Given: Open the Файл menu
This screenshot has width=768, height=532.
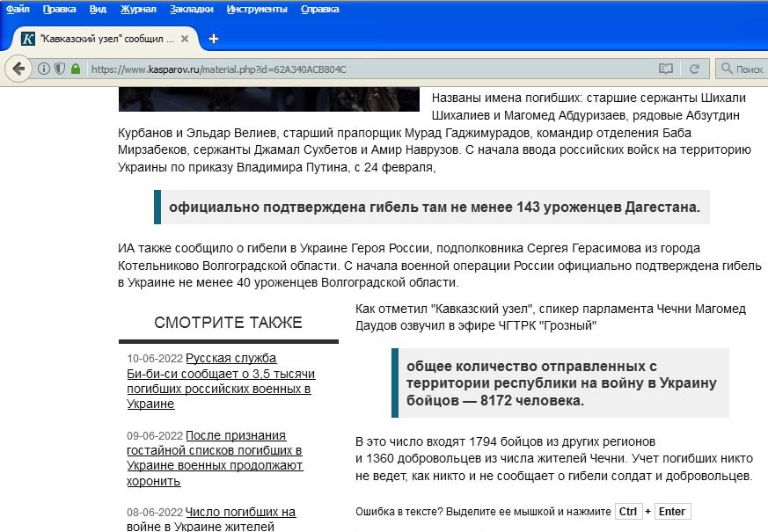Looking at the screenshot, I should tap(18, 9).
